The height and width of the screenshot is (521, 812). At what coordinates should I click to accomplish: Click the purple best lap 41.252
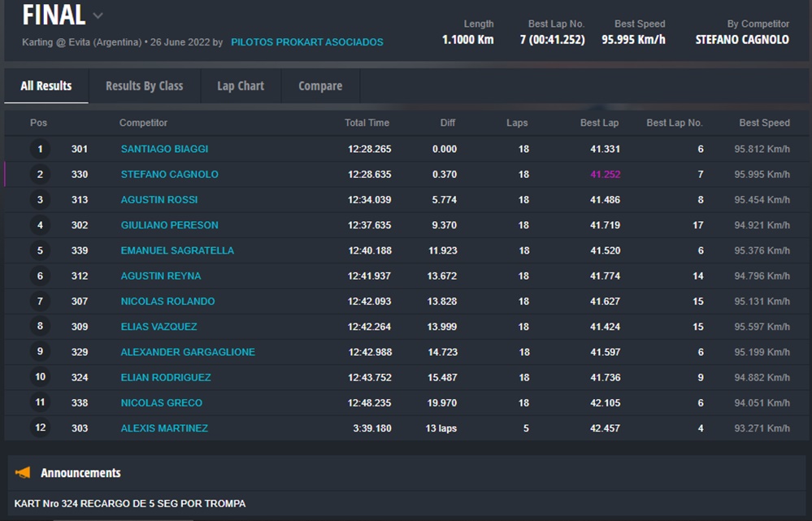605,174
